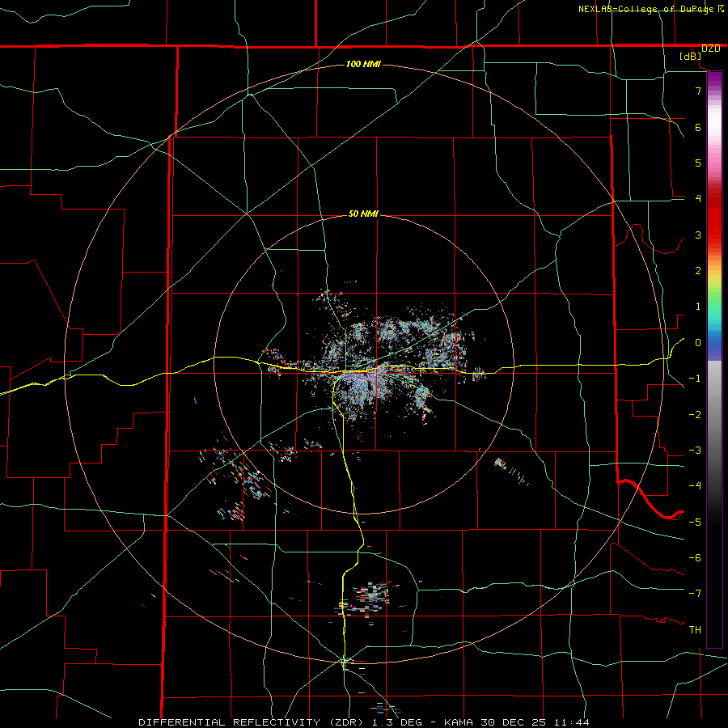This screenshot has height=728, width=728.
Task: Click the "5" value on the color scale
Action: [698, 163]
